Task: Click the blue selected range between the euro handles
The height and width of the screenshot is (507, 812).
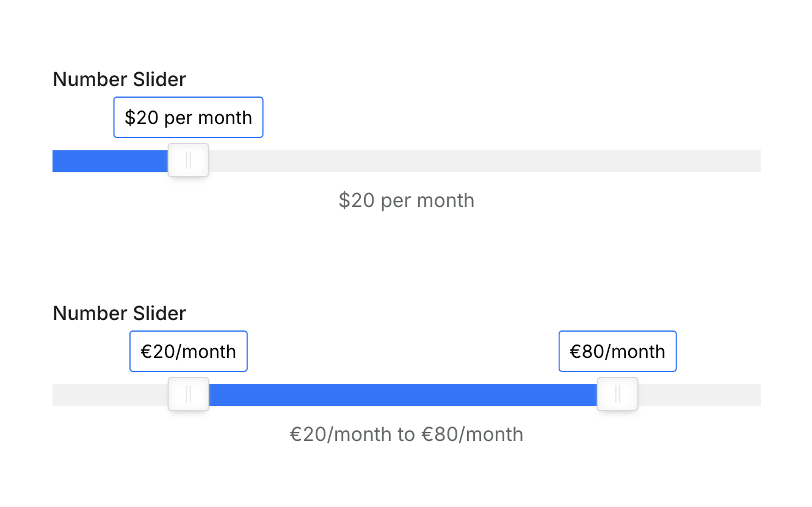Action: (403, 395)
